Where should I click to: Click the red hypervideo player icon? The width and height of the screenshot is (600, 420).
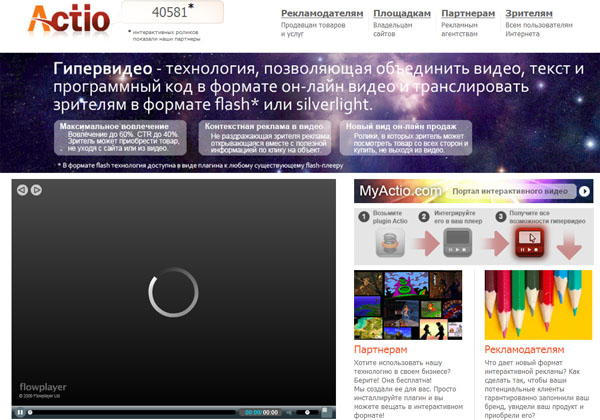tap(529, 242)
